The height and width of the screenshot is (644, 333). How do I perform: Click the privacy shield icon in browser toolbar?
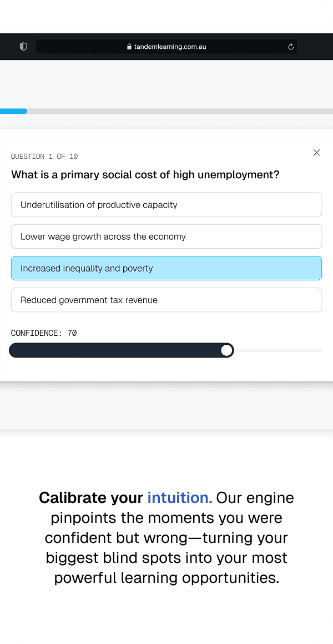point(23,47)
